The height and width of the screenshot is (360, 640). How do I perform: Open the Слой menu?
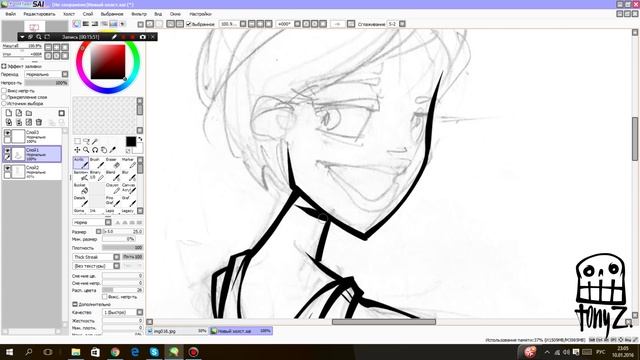(x=88, y=14)
